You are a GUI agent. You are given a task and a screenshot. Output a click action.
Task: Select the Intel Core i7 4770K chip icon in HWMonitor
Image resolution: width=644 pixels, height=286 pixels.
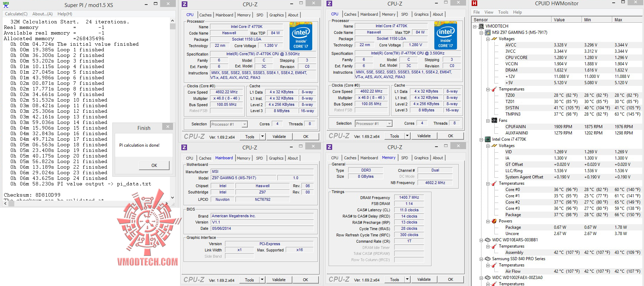pos(488,139)
